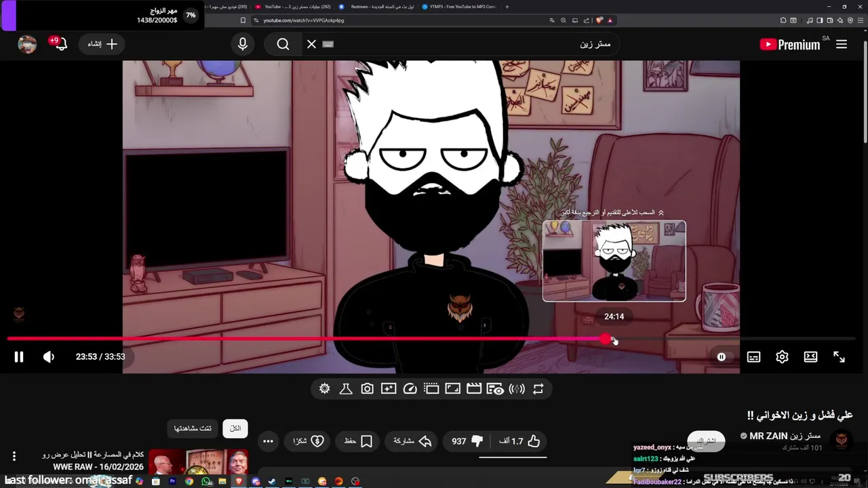Toggle subtitles in the player controls
The width and height of the screenshot is (868, 488).
(753, 357)
